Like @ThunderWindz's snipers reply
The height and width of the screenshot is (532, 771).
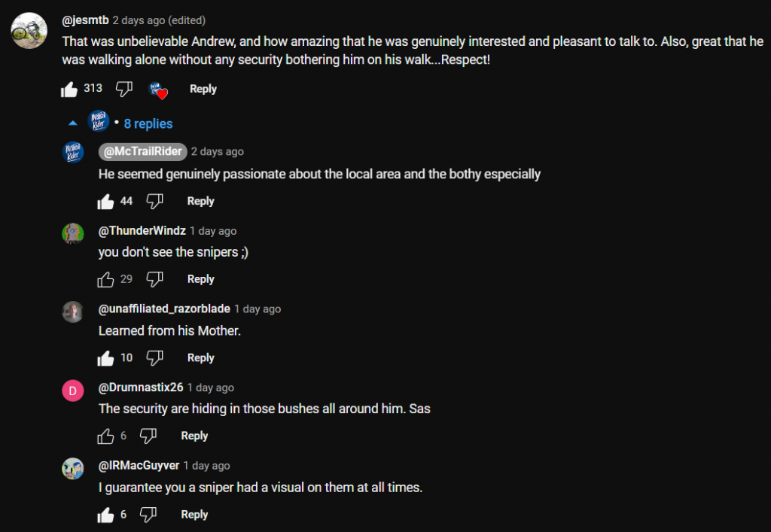[106, 279]
